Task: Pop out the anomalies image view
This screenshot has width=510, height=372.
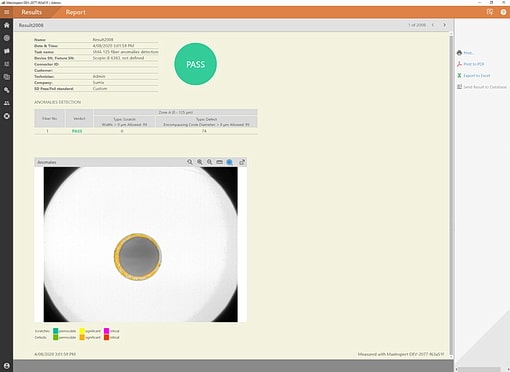Action: pyautogui.click(x=242, y=162)
